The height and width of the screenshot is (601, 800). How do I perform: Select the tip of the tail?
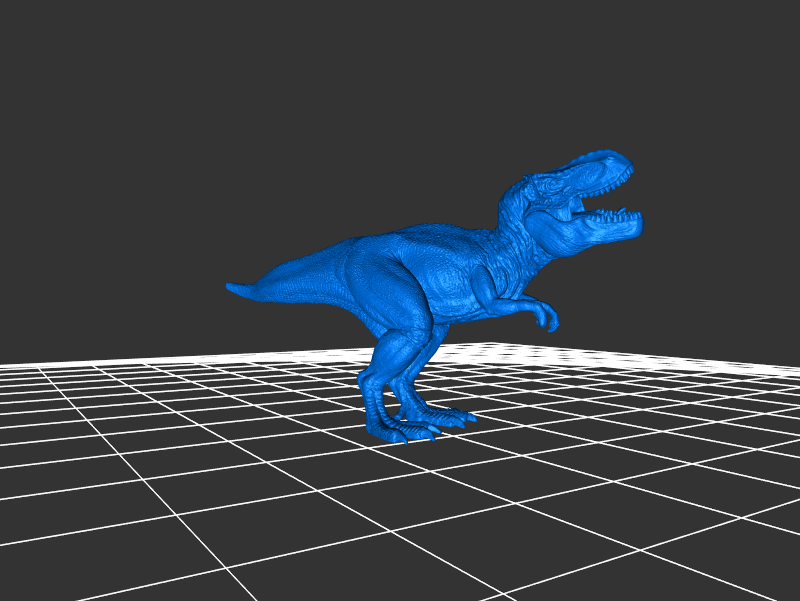pyautogui.click(x=233, y=288)
